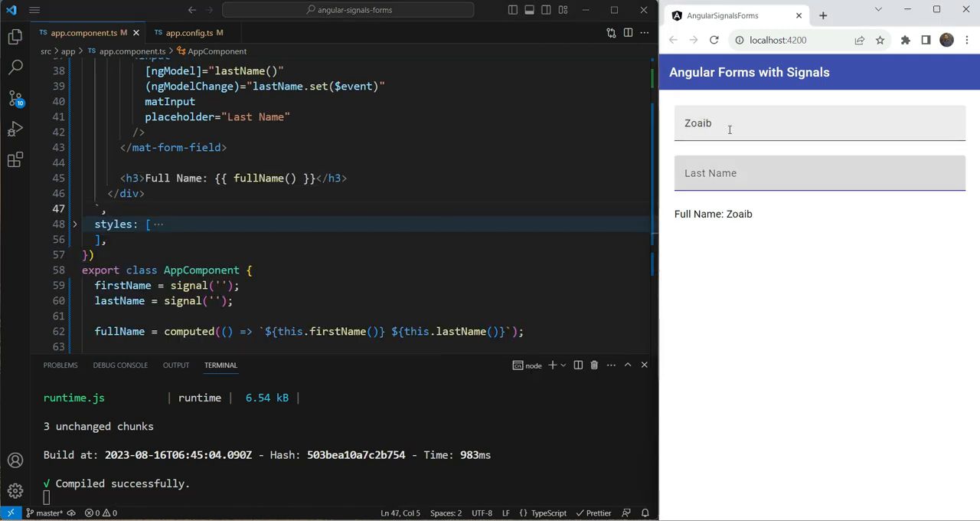Toggle the bottom panel layout button
Viewport: 980px width, 521px height.
[530, 10]
